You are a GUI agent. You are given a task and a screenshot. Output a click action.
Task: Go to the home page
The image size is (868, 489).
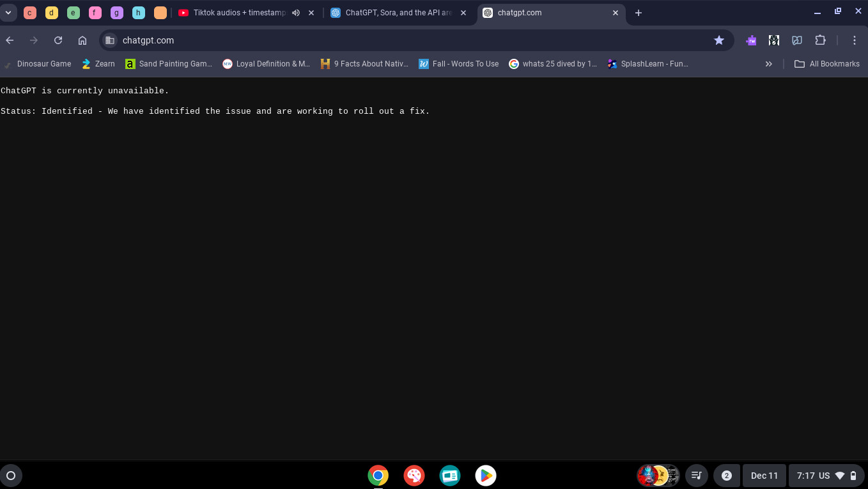(82, 40)
